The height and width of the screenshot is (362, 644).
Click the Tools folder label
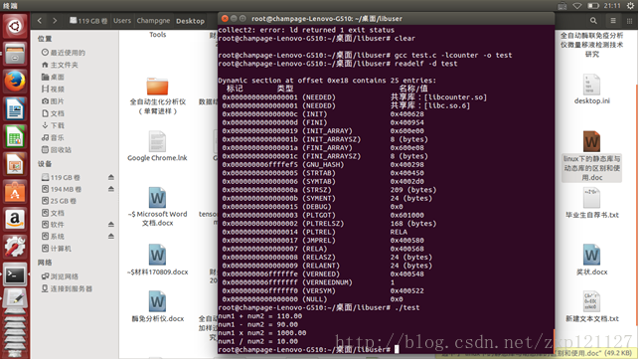click(x=158, y=35)
